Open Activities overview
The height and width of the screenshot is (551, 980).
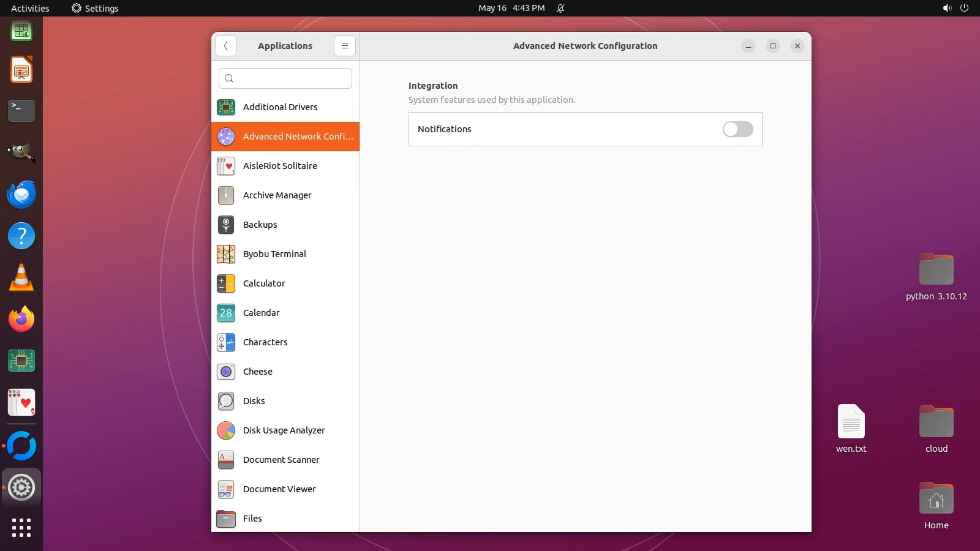pyautogui.click(x=30, y=8)
